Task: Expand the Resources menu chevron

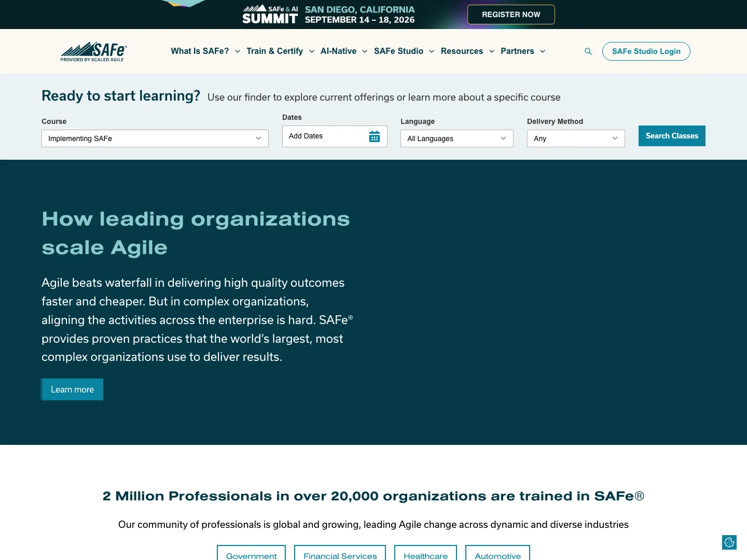Action: coord(492,51)
